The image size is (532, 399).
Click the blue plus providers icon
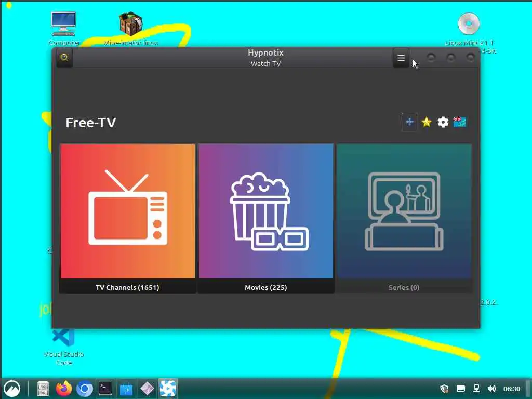[x=409, y=122]
